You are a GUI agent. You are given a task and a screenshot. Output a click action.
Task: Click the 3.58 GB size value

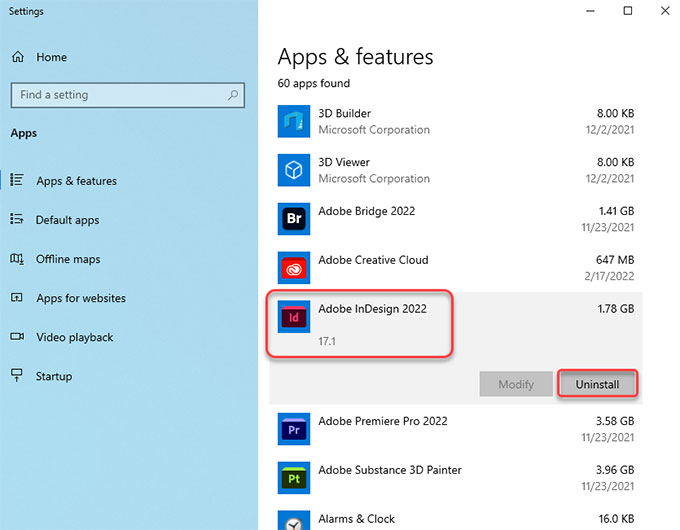(x=615, y=421)
